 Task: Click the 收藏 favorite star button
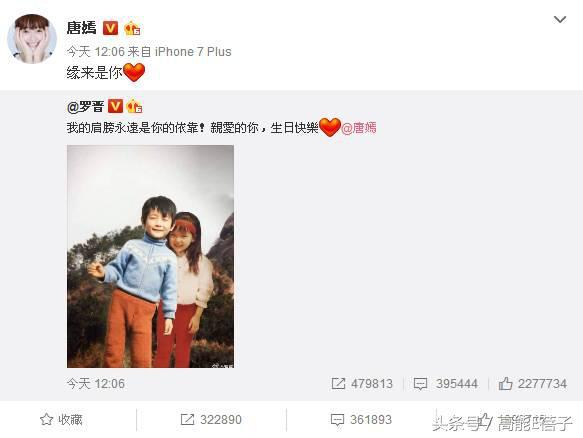coord(61,420)
